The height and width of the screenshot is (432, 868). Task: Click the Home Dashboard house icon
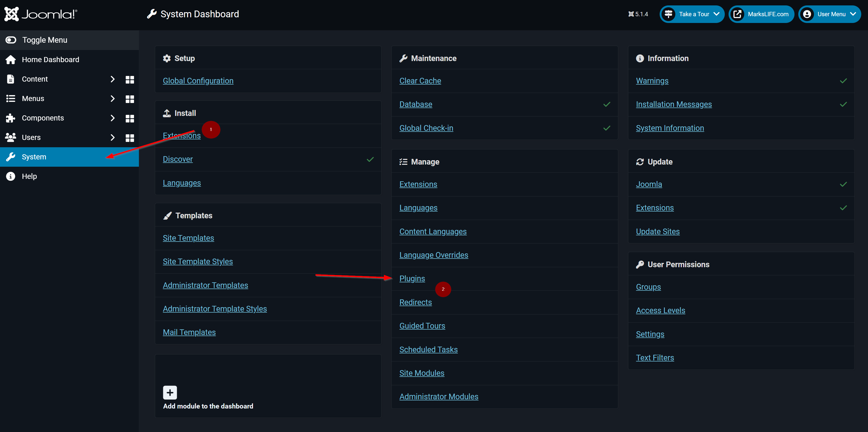click(11, 60)
